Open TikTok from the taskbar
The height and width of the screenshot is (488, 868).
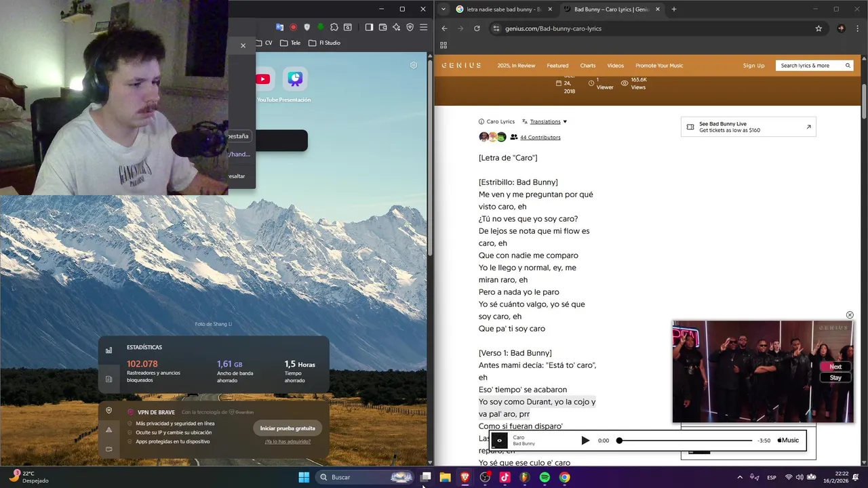[x=505, y=477]
